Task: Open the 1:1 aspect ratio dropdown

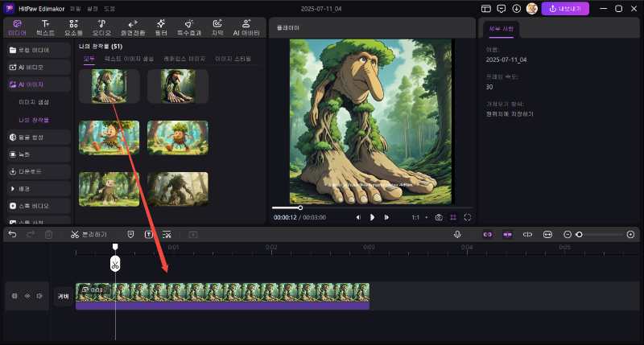Action: 419,217
